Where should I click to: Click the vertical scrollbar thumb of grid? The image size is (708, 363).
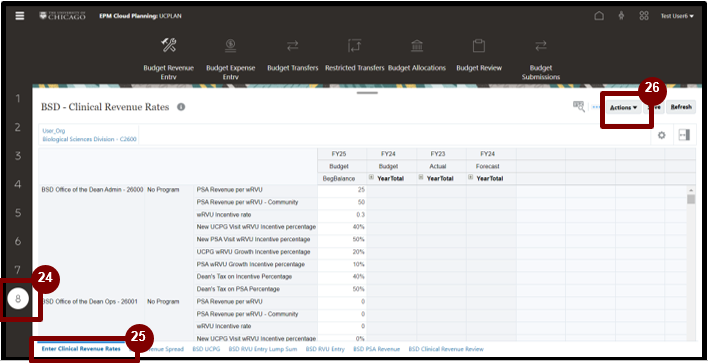tap(691, 199)
